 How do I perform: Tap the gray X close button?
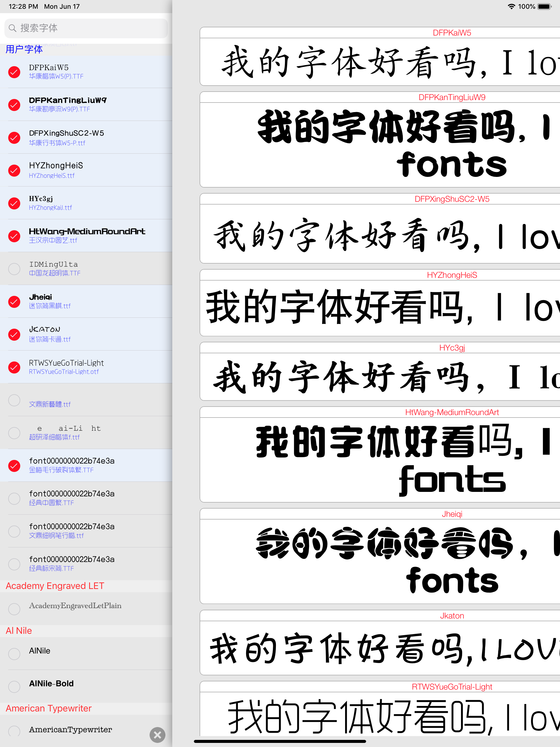pyautogui.click(x=157, y=735)
